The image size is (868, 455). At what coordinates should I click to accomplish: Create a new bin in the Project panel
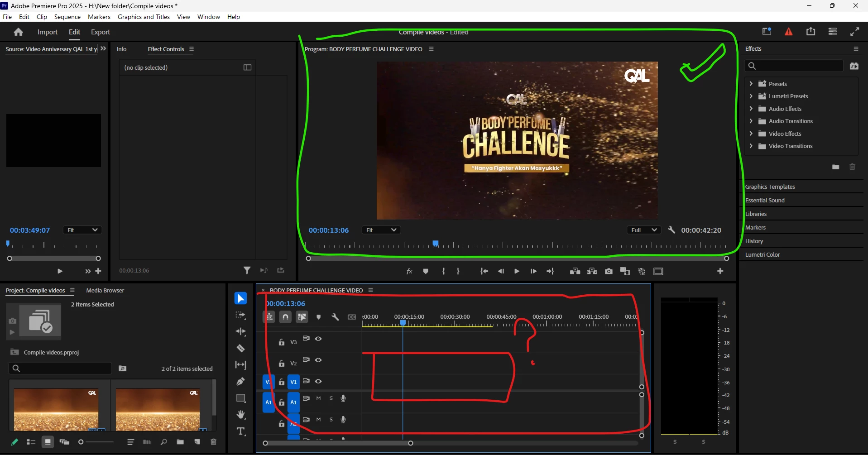point(180,442)
